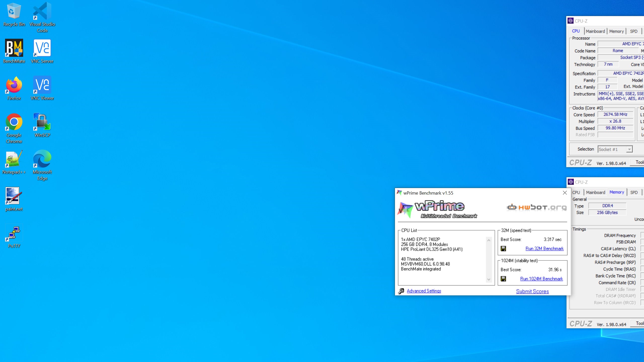Click '48 Threads active' line in CPU List

point(417,259)
